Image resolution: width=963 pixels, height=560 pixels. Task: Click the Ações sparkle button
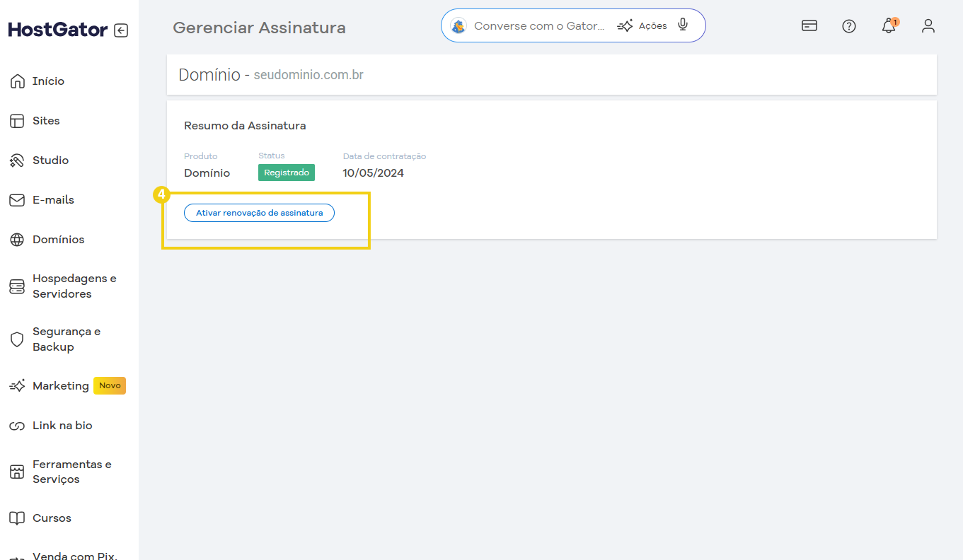point(642,26)
